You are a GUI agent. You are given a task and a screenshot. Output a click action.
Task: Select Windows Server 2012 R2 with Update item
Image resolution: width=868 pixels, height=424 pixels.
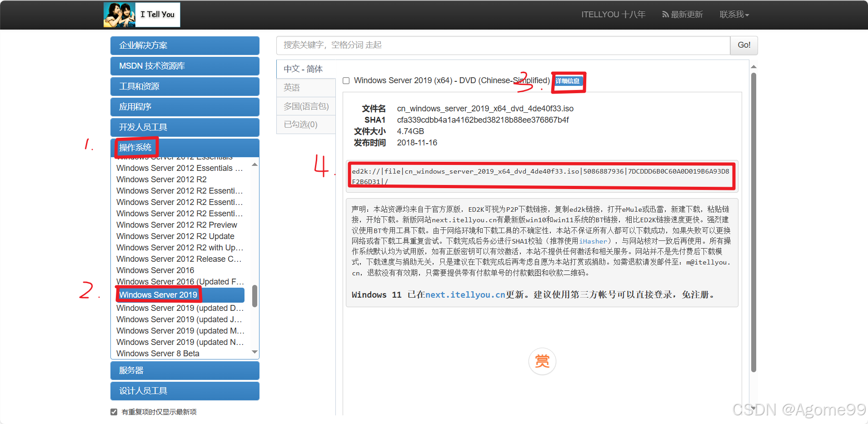pyautogui.click(x=180, y=248)
